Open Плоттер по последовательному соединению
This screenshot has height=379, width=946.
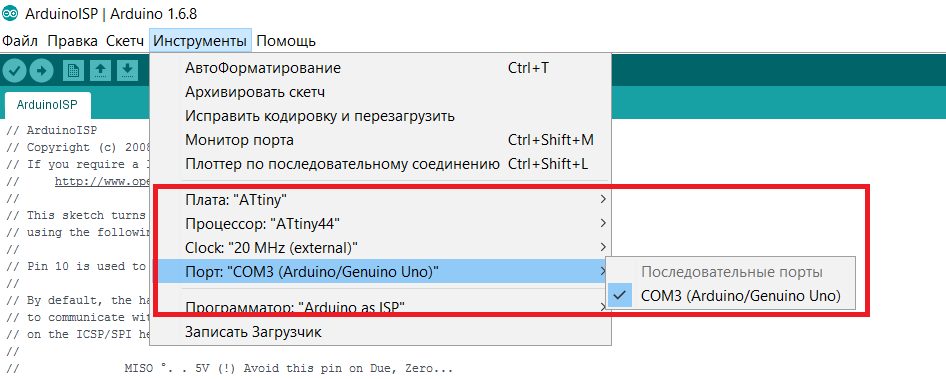[x=381, y=164]
